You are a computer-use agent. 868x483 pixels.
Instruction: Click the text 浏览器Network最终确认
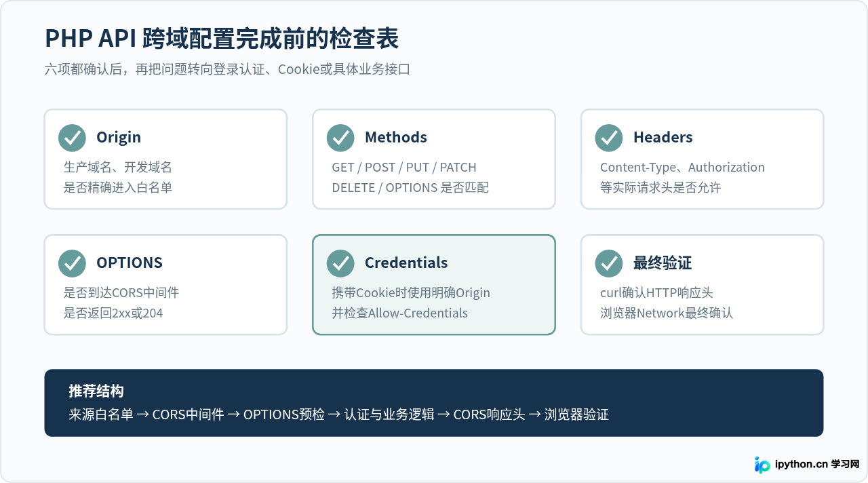pyautogui.click(x=667, y=313)
